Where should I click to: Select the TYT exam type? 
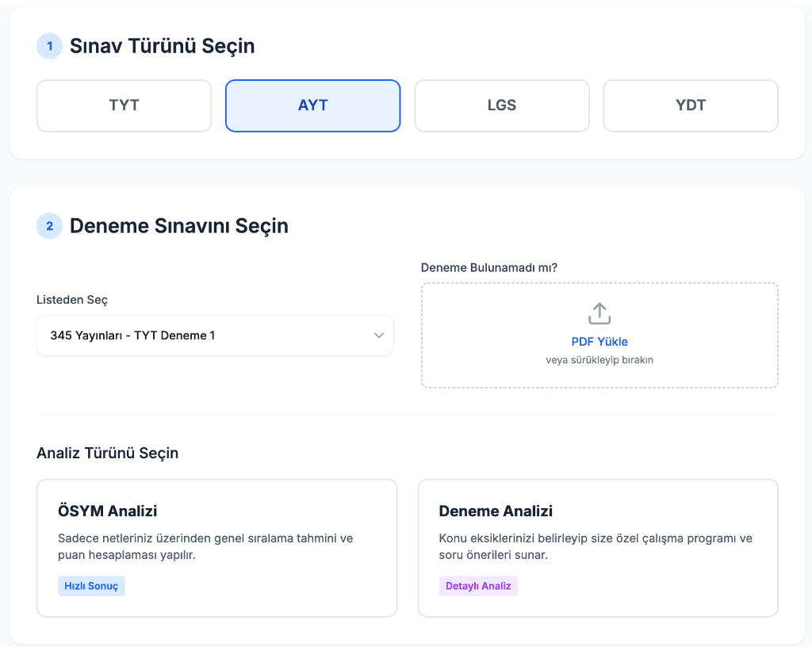124,105
